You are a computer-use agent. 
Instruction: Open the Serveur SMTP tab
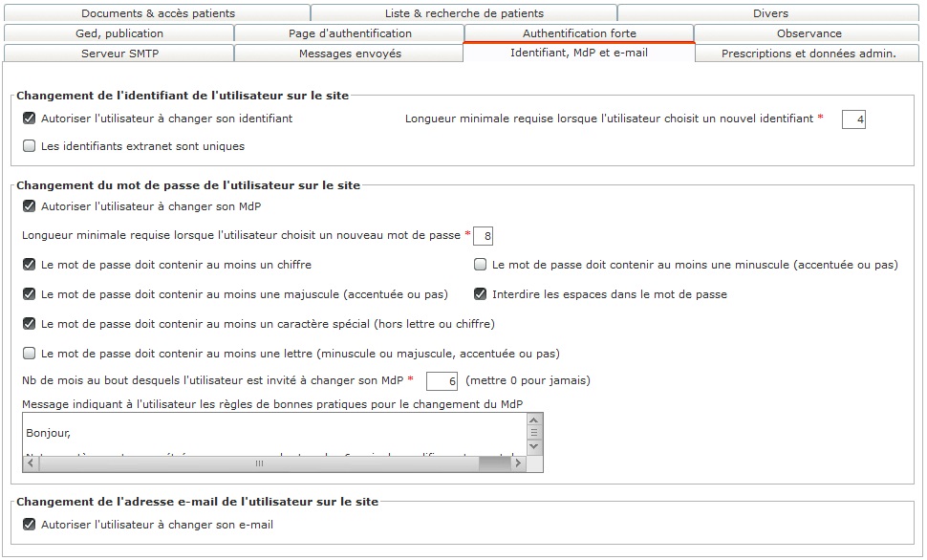(119, 54)
